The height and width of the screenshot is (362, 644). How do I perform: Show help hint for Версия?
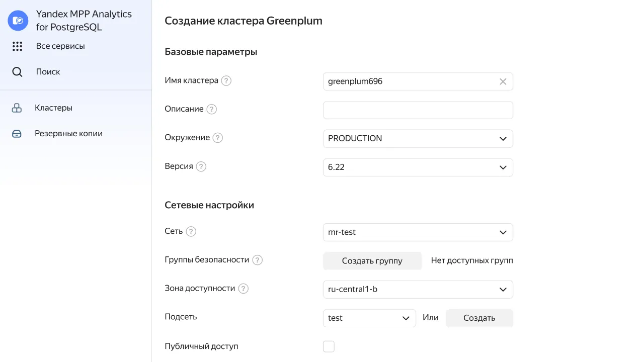pos(201,166)
